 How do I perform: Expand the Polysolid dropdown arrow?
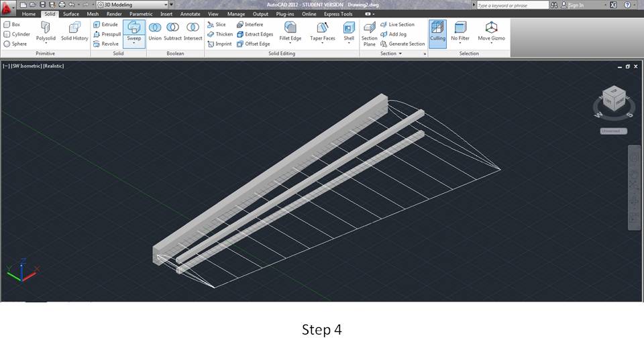(x=46, y=43)
